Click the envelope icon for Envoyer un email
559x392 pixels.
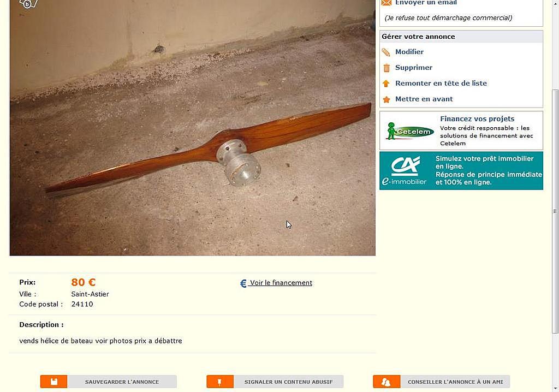pos(386,3)
